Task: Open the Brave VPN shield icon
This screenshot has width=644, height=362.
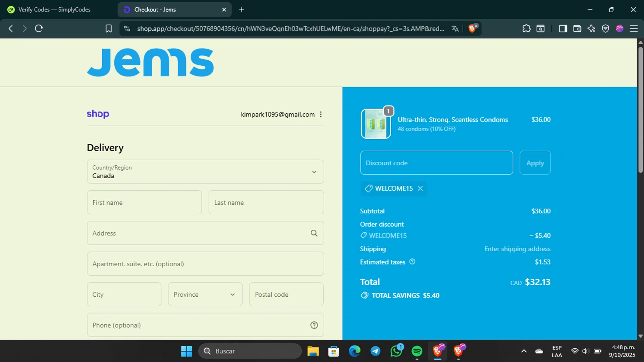Action: pyautogui.click(x=605, y=28)
